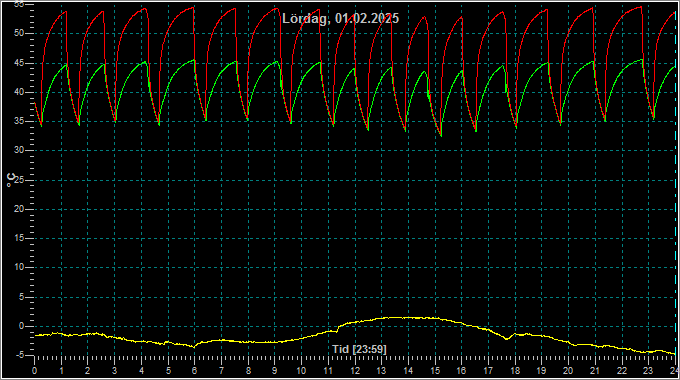Click the 0 degree axis label
Image resolution: width=680 pixels, height=380 pixels.
[21, 326]
